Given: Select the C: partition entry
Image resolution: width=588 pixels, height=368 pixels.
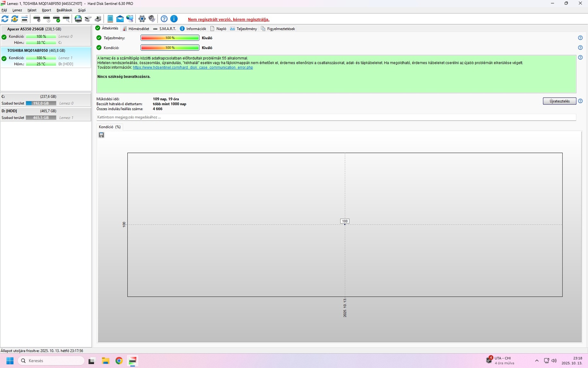Looking at the screenshot, I should coord(46,100).
